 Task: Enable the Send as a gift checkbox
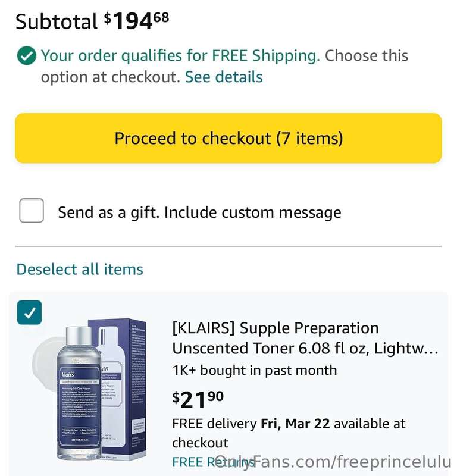[x=32, y=211]
